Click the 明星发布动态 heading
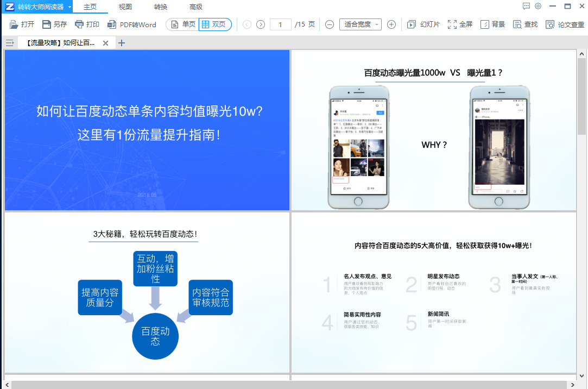 (x=444, y=277)
